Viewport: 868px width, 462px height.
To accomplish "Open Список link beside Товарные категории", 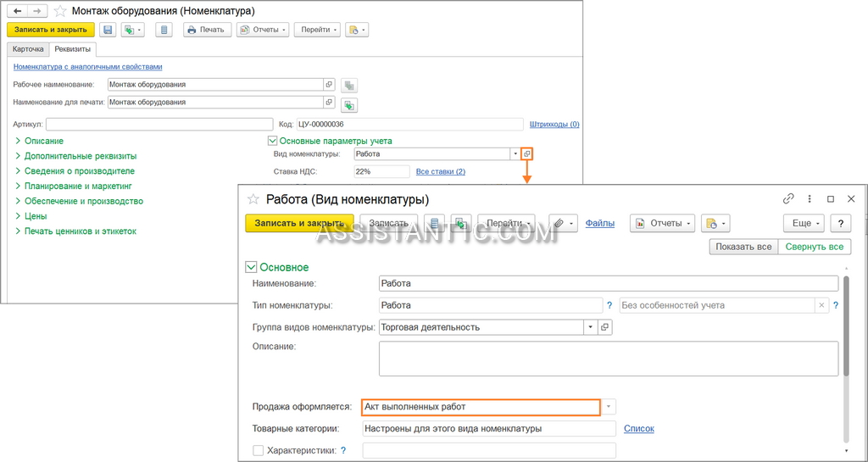I will pyautogui.click(x=639, y=428).
